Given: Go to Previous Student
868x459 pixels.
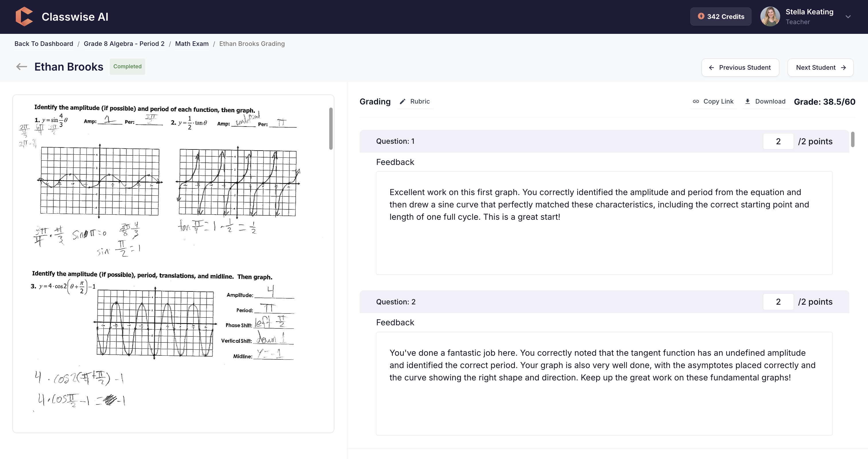Looking at the screenshot, I should click(740, 67).
